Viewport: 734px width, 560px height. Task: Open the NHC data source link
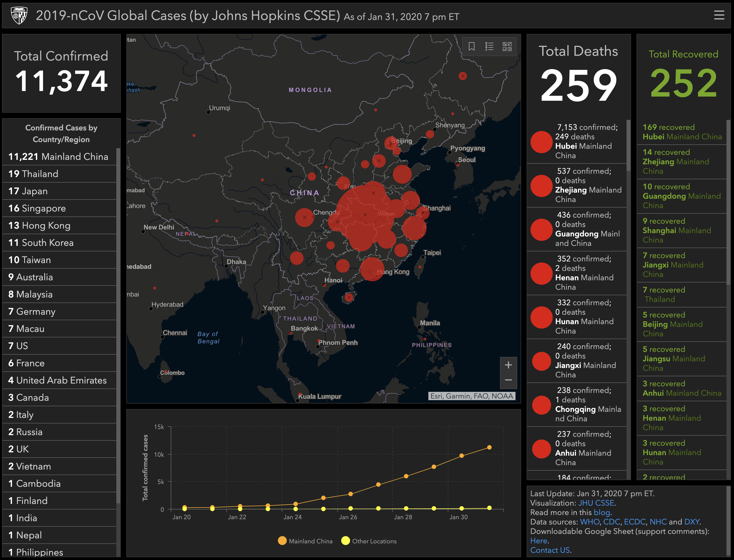pyautogui.click(x=658, y=522)
